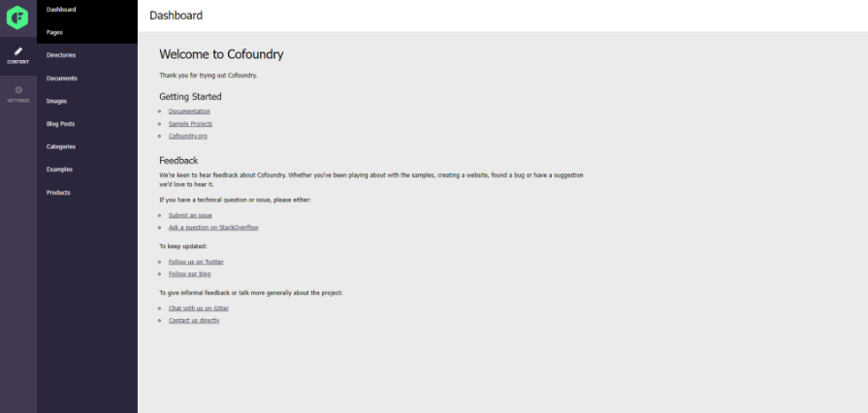Viewport: 868px width, 413px height.
Task: Open the Dashboard menu item
Action: 61,10
